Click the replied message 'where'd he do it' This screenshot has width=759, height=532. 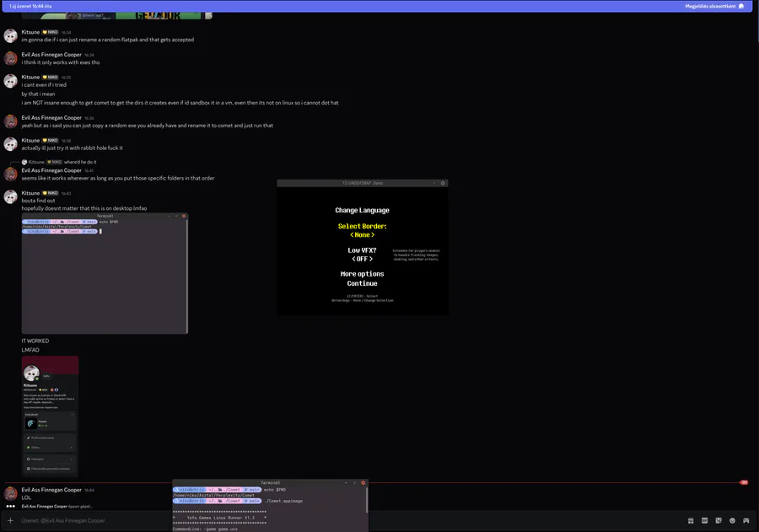(x=80, y=162)
